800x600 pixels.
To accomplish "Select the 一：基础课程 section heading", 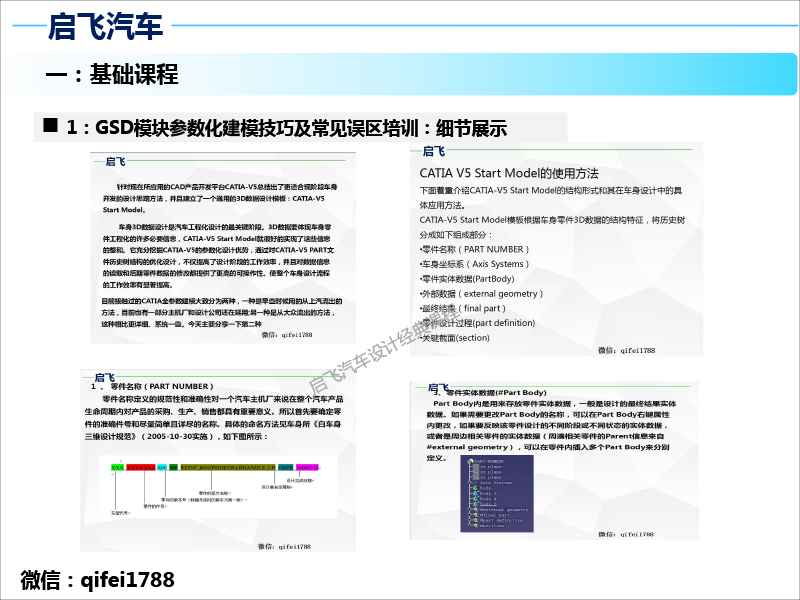I will (x=112, y=74).
